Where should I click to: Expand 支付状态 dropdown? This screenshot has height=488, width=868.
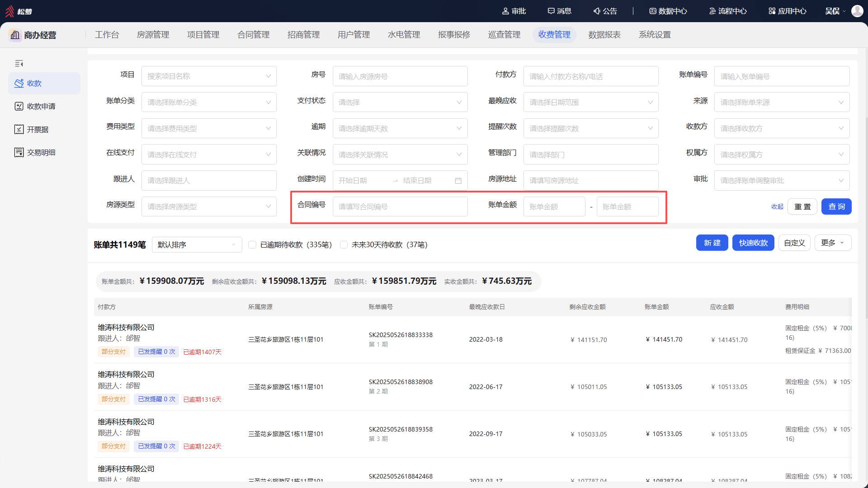[x=400, y=103]
